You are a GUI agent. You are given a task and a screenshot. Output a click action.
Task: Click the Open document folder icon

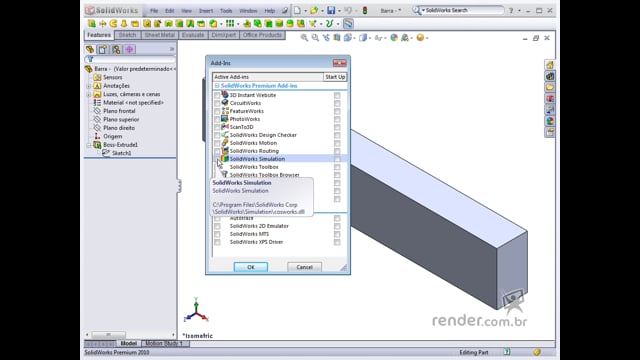(314, 10)
